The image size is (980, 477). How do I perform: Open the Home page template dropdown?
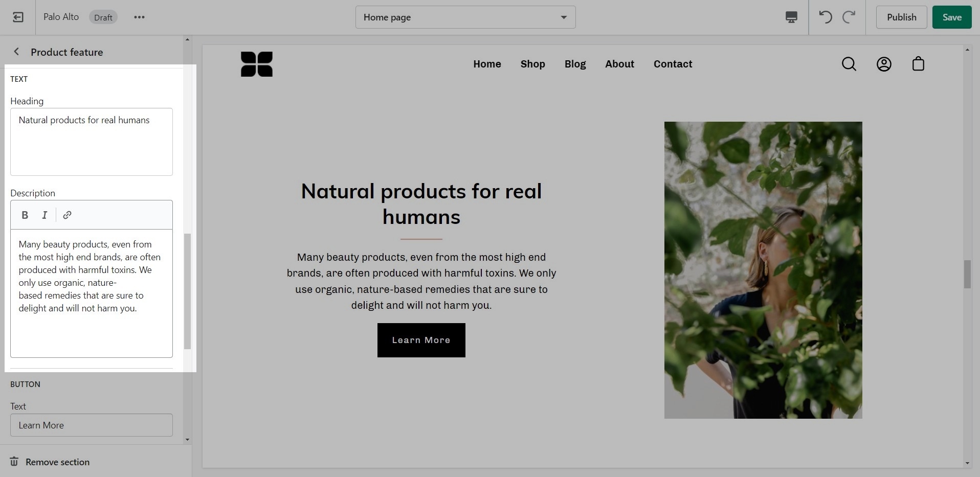click(465, 17)
